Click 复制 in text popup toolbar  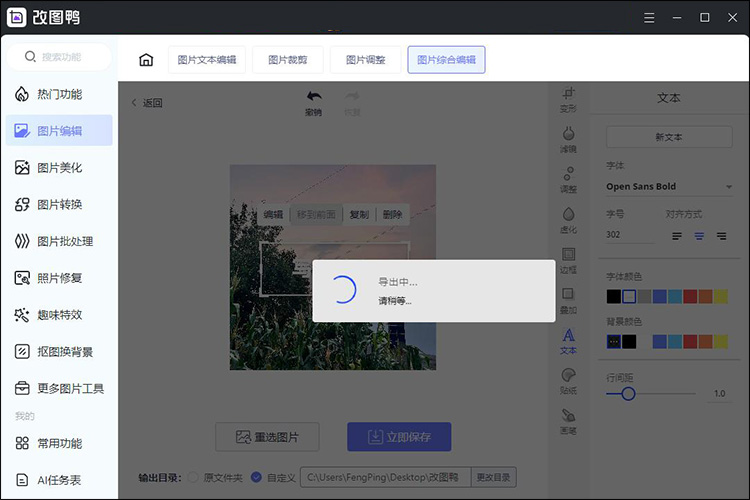[359, 214]
